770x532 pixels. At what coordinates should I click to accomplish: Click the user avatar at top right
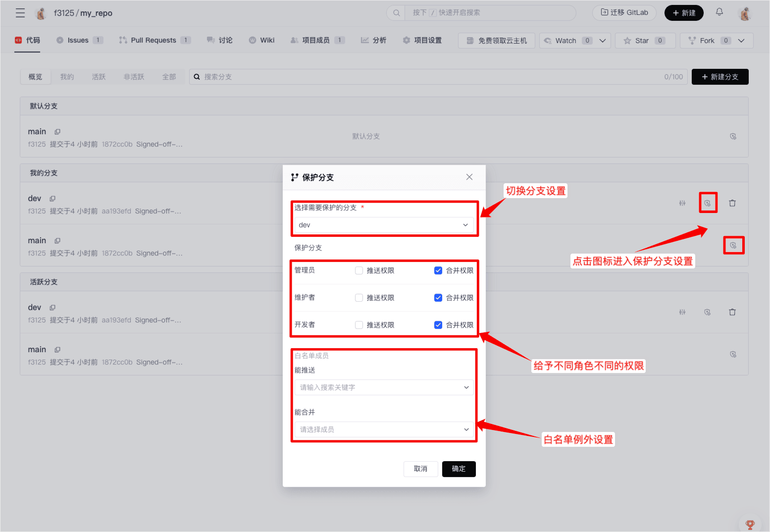[745, 13]
